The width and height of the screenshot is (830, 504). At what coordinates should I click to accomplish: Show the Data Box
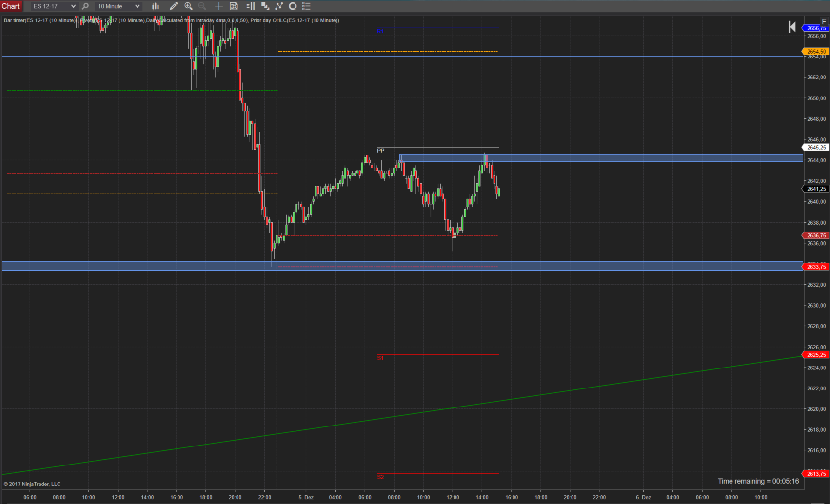[234, 6]
